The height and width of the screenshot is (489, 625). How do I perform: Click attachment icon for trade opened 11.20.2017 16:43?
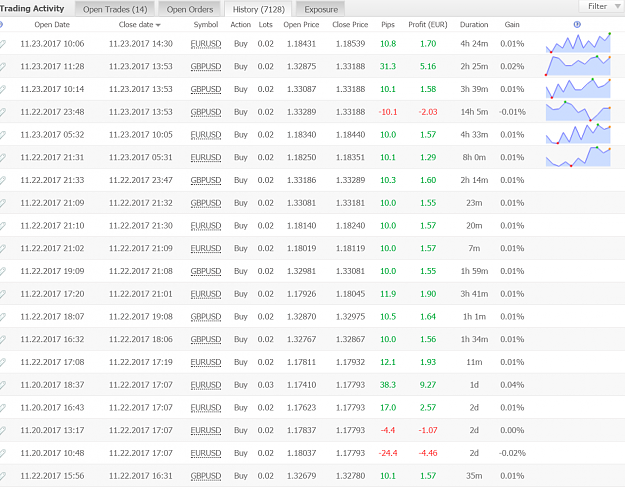(x=3, y=407)
